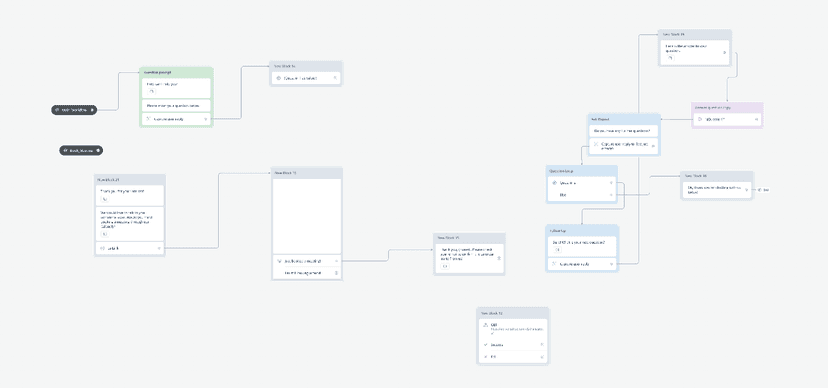This screenshot has width=828, height=388.
Task: Select the bottom blue Follow up block header
Action: pos(582,231)
